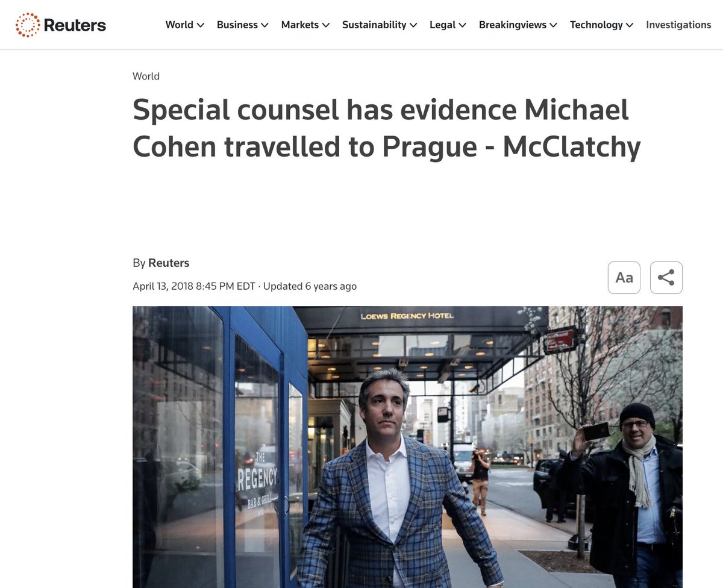Select the Markets nav label
Image resolution: width=723 pixels, height=588 pixels.
[300, 25]
